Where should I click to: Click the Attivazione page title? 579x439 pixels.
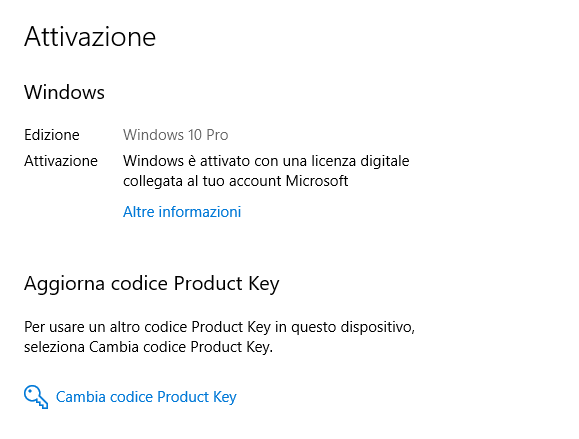(90, 37)
